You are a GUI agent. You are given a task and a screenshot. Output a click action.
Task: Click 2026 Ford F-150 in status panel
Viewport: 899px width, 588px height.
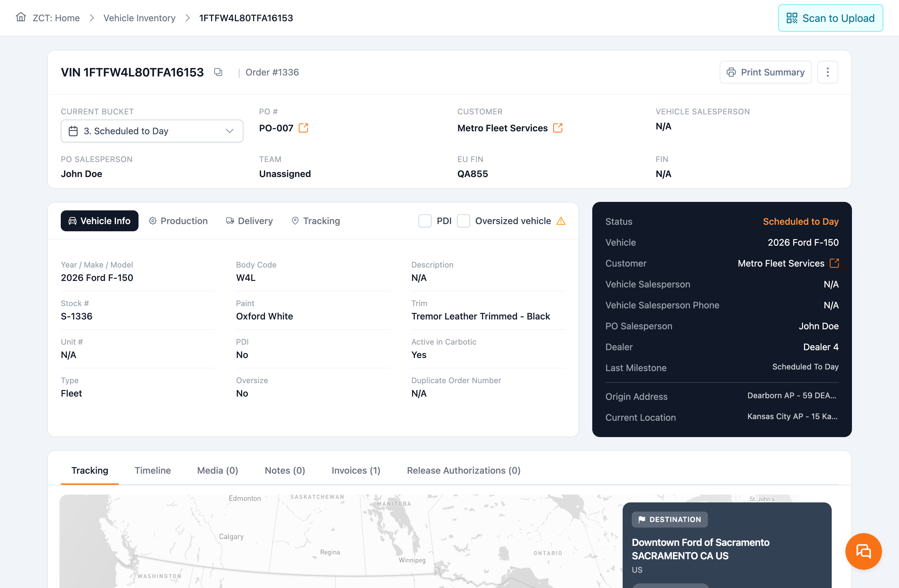pyautogui.click(x=803, y=242)
